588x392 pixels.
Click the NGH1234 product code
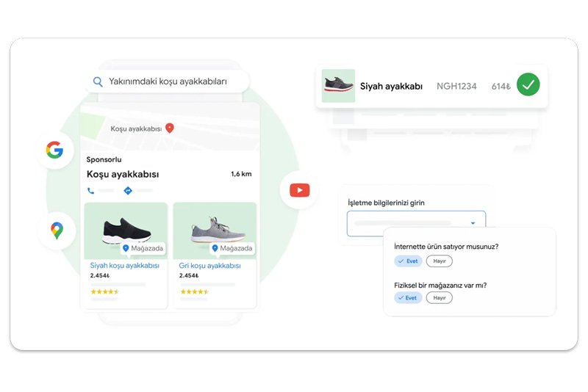[456, 86]
